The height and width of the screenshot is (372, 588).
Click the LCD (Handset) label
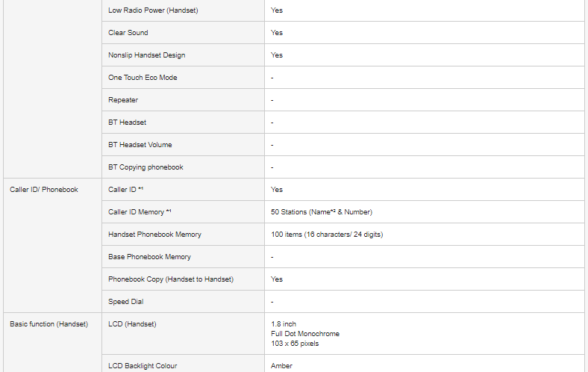click(132, 324)
